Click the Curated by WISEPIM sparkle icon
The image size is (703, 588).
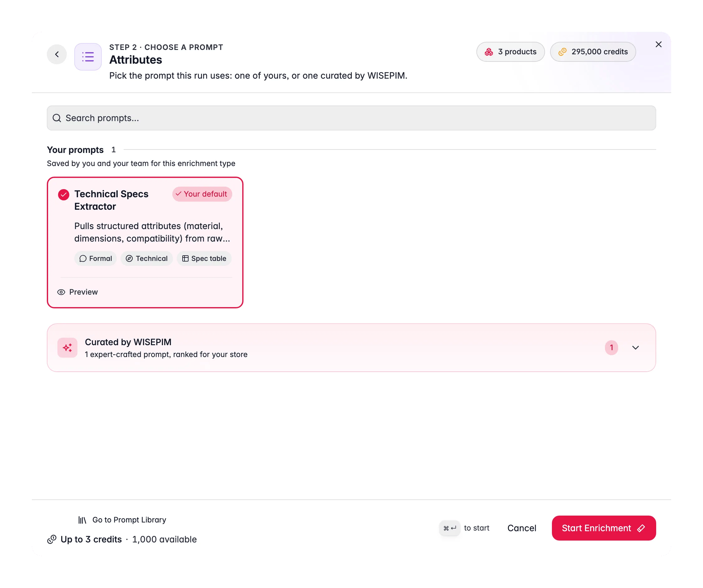[x=67, y=348]
